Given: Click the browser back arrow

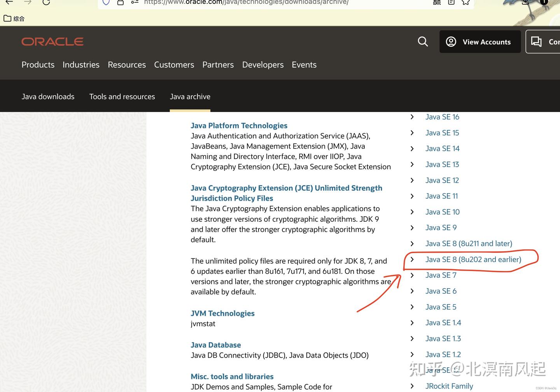Looking at the screenshot, I should tap(9, 2).
